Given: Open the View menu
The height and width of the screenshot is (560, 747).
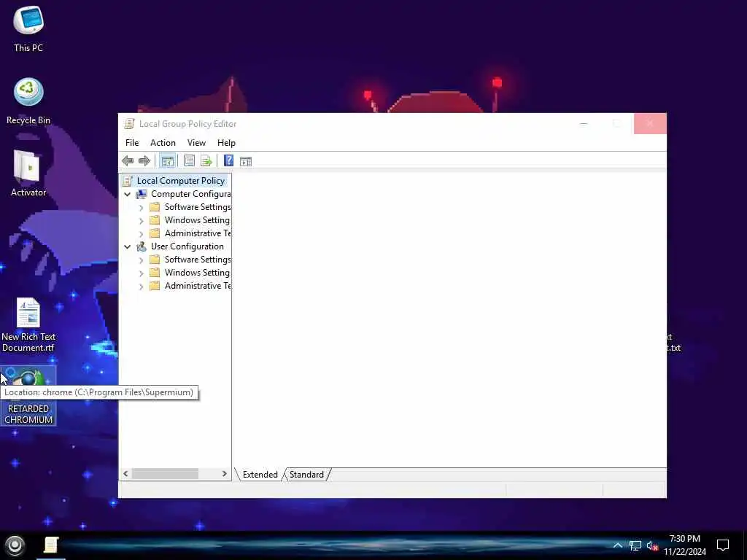Looking at the screenshot, I should 196,143.
